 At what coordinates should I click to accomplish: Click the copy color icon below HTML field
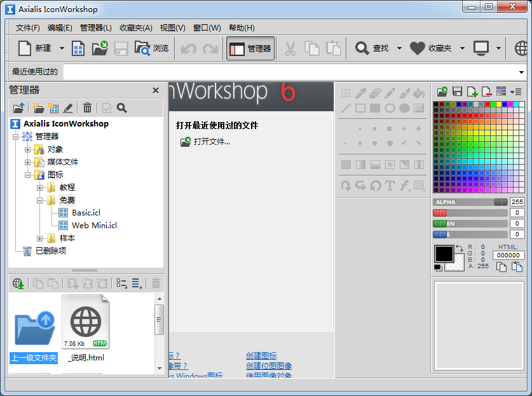(x=501, y=267)
